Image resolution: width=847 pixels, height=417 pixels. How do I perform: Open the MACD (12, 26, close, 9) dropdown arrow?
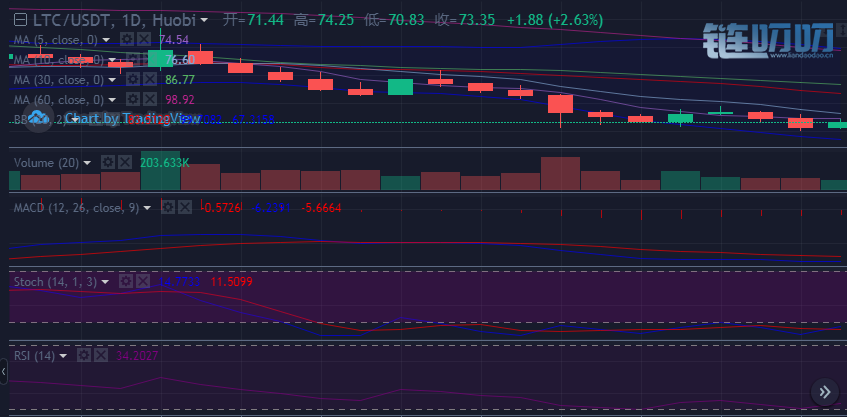point(147,208)
